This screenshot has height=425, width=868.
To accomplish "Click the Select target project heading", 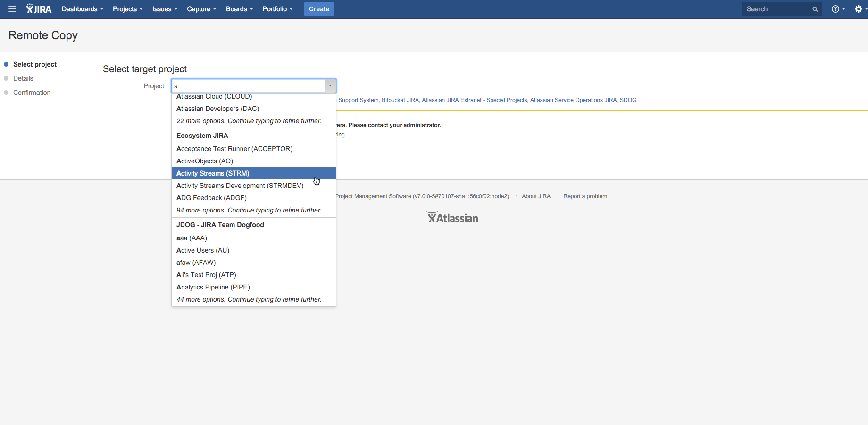I will coord(145,69).
